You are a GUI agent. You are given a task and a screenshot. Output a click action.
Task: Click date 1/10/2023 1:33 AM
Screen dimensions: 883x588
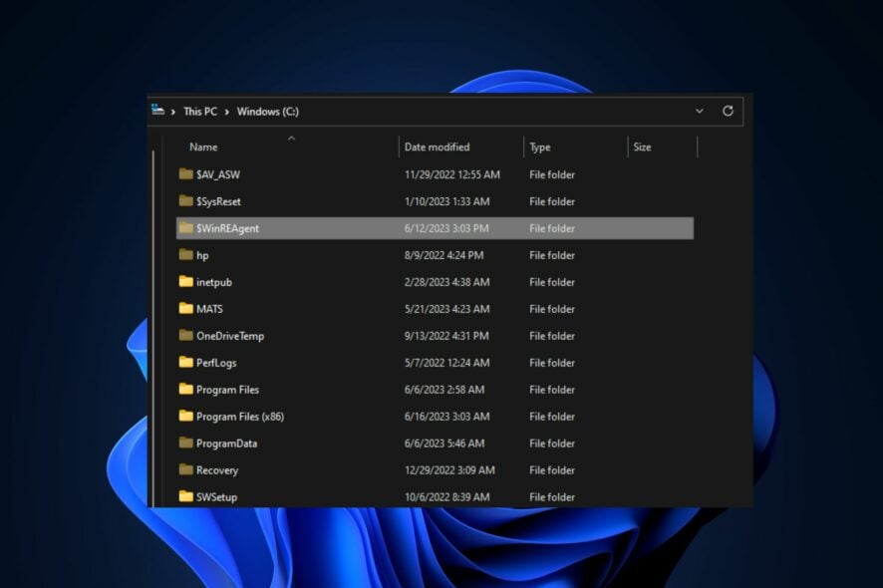(446, 201)
